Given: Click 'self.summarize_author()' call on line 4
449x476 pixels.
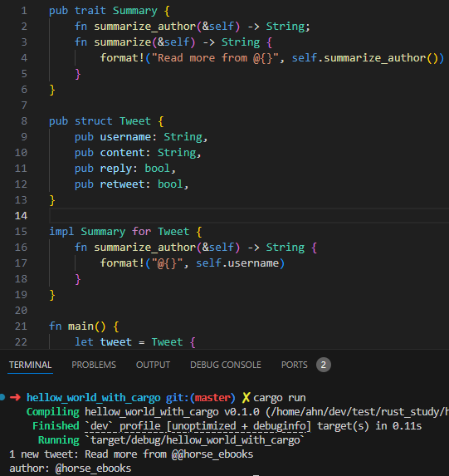Looking at the screenshot, I should (x=364, y=58).
